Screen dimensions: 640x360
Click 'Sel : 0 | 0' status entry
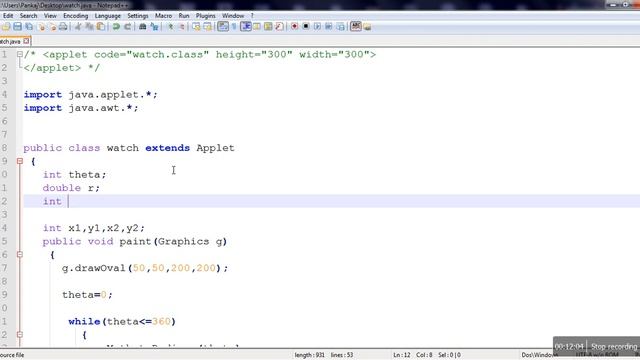pyautogui.click(x=449, y=355)
